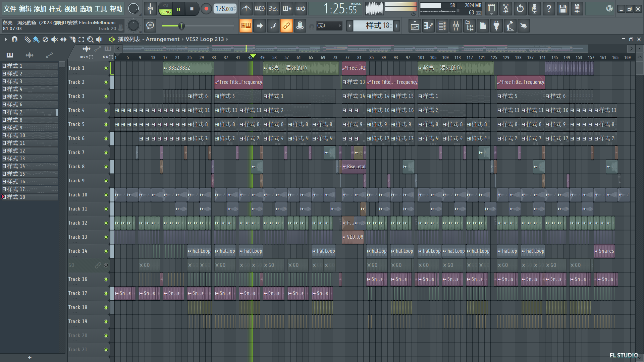Click the plugin picker plug icon
The image size is (644, 362).
pyautogui.click(x=496, y=26)
